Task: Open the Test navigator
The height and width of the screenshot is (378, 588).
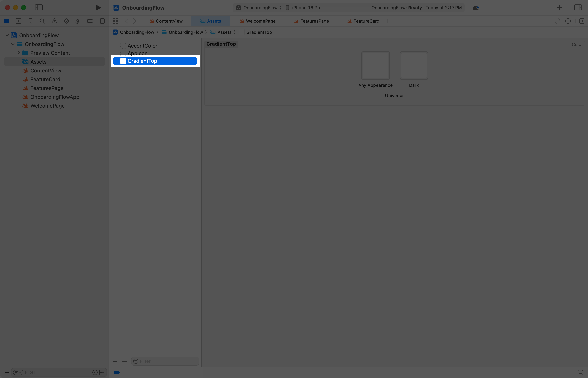Action: click(66, 21)
